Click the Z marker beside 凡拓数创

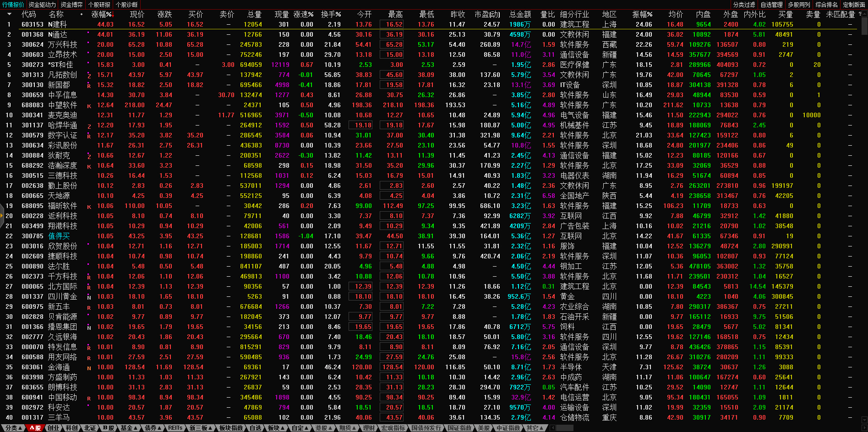pyautogui.click(x=89, y=76)
